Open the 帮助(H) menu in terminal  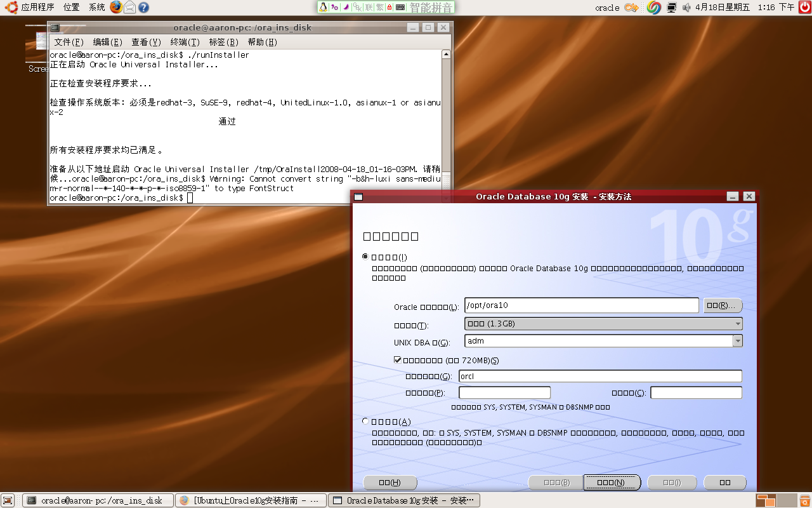pyautogui.click(x=262, y=43)
